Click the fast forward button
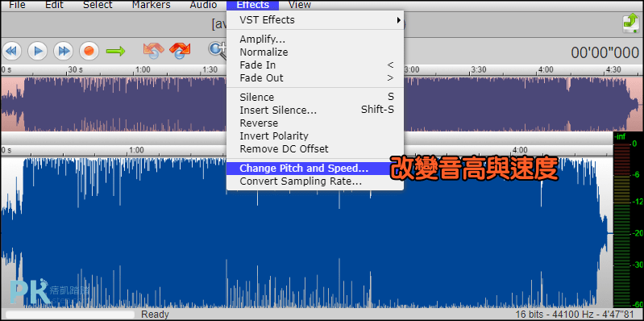 64,51
